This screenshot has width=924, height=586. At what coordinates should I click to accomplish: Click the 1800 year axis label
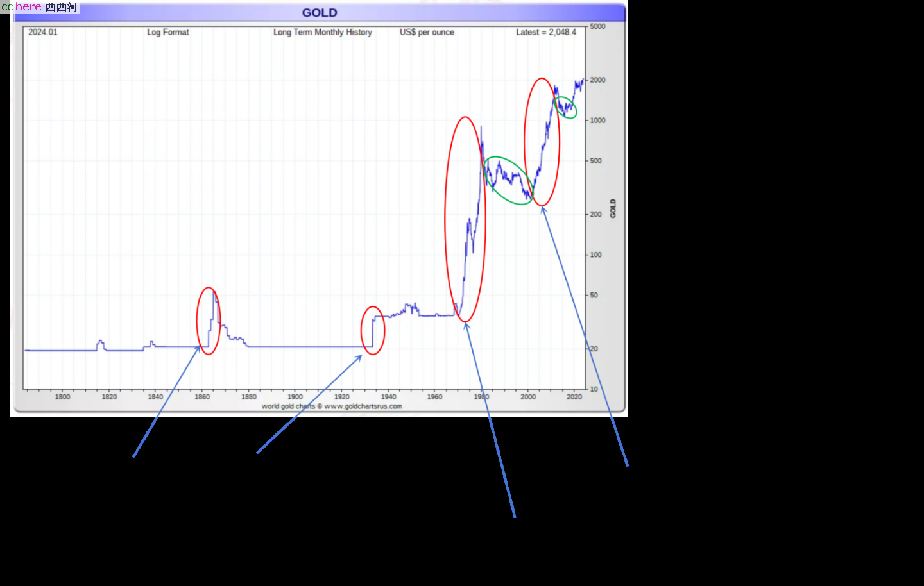pyautogui.click(x=62, y=397)
